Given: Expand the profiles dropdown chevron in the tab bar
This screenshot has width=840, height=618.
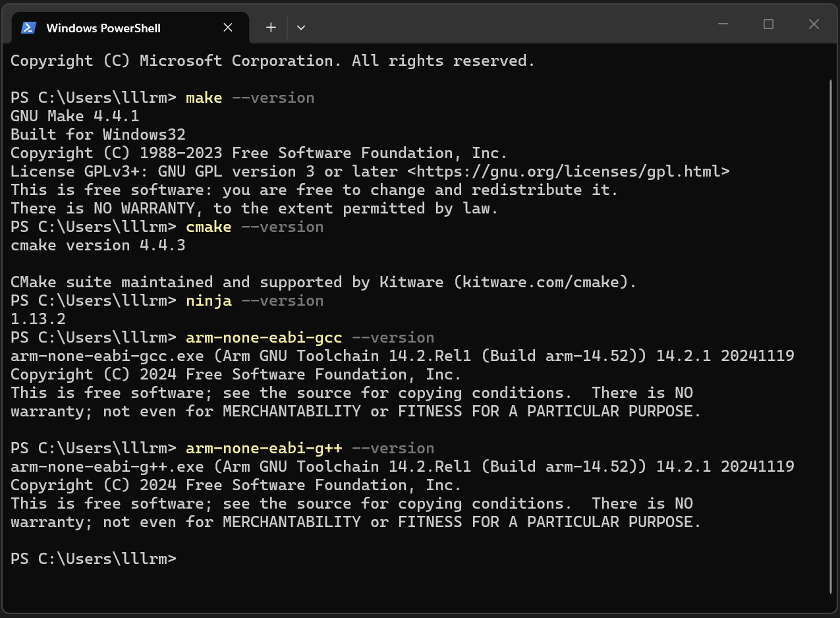Looking at the screenshot, I should (x=301, y=28).
